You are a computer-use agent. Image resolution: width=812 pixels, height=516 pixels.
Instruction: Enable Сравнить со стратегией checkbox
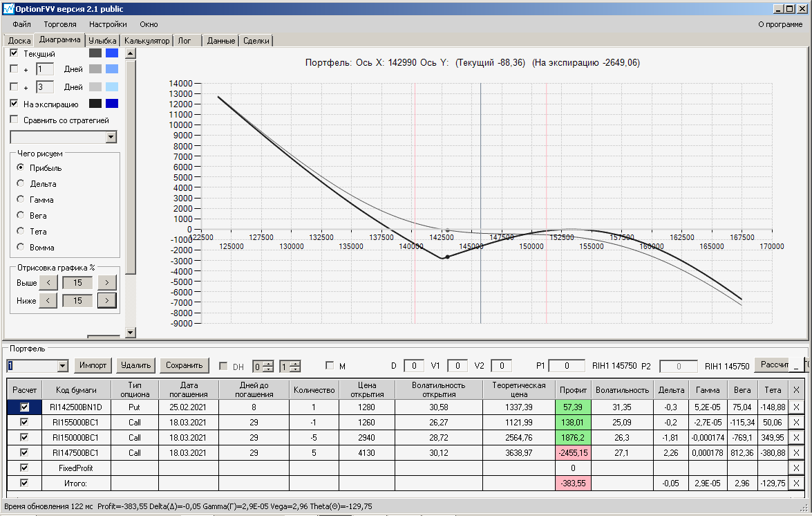tap(14, 120)
